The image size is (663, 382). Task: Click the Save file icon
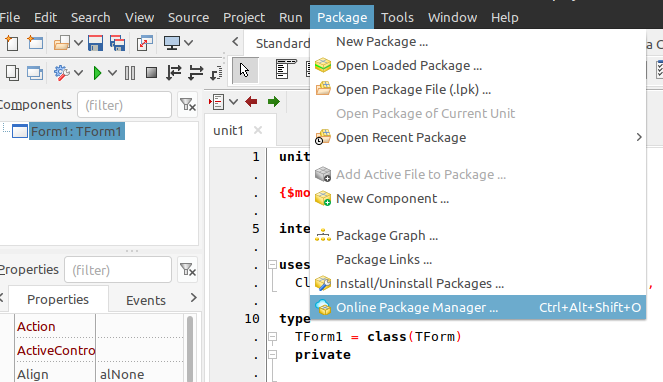[x=95, y=43]
